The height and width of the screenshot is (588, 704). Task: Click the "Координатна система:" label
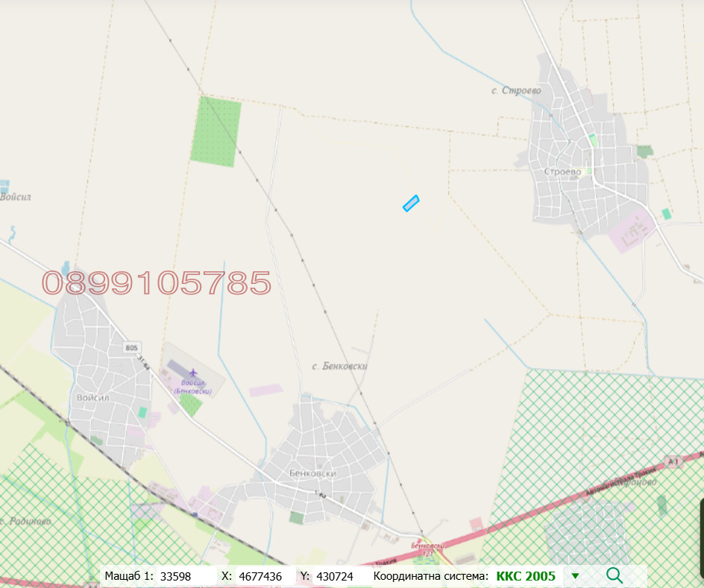(x=430, y=576)
